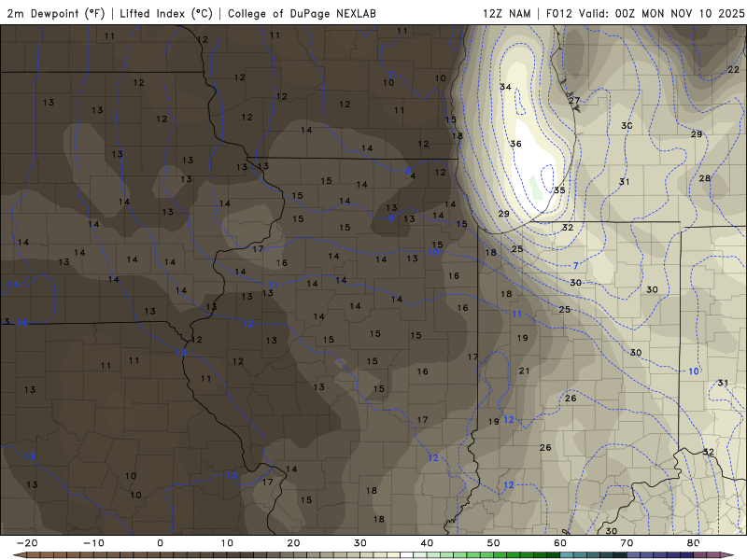Image resolution: width=747 pixels, height=560 pixels.
Task: Click the 21 dewpoint value on the map
Action: pos(524,371)
